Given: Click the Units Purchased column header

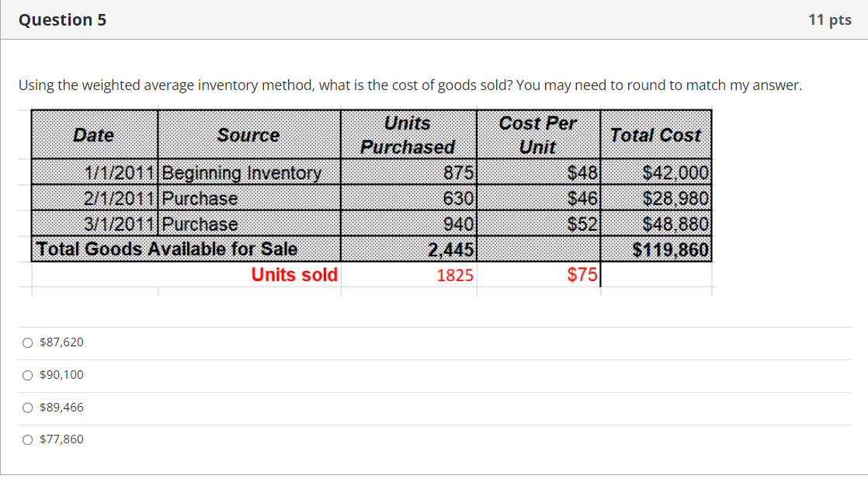Looking at the screenshot, I should click(408, 134).
